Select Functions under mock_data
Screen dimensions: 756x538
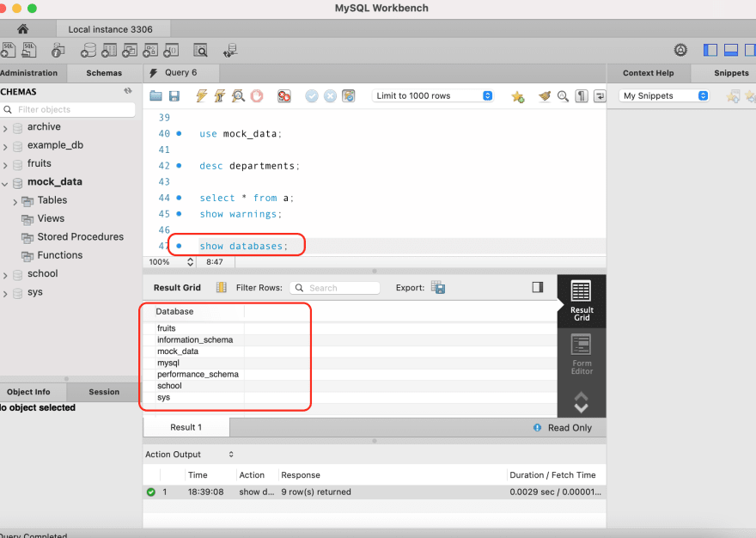point(60,255)
